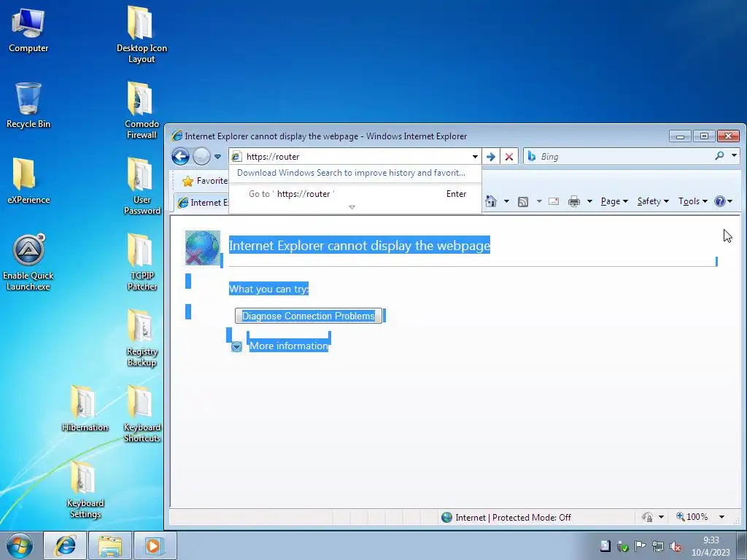Click Diagnose Connection Problems button

309,316
